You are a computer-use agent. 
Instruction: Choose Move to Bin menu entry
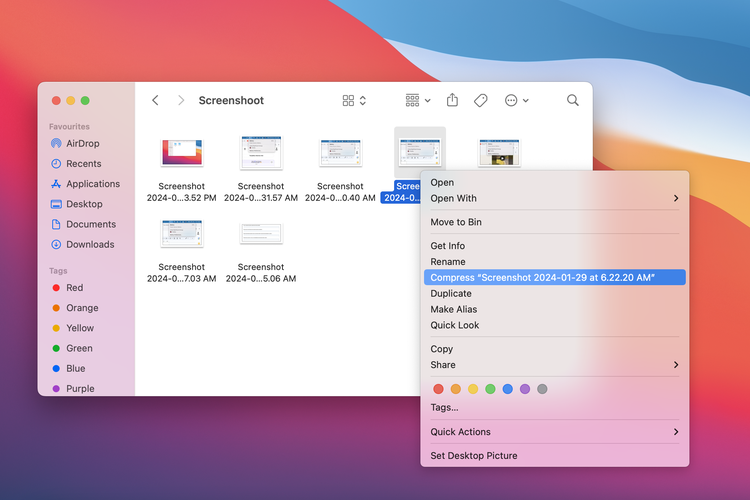(x=455, y=222)
